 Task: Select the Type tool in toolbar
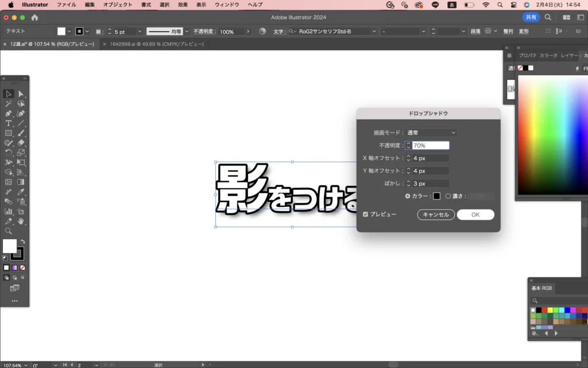point(9,124)
